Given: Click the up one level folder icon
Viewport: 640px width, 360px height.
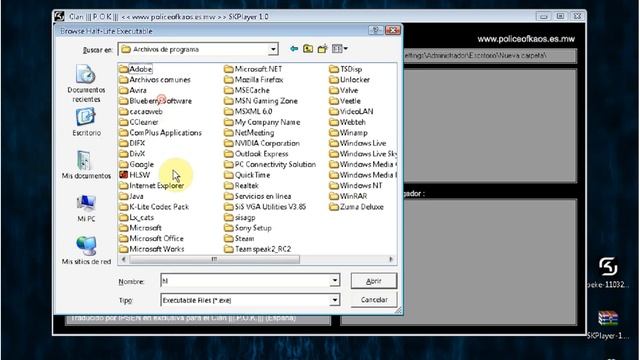Looking at the screenshot, I should tap(308, 49).
